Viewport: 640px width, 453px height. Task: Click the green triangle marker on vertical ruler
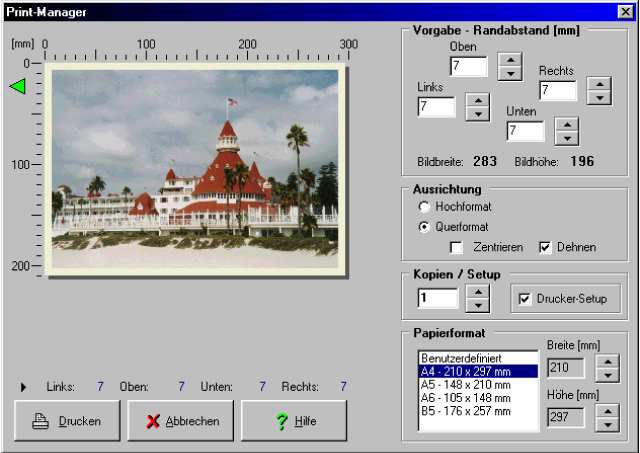(x=17, y=88)
